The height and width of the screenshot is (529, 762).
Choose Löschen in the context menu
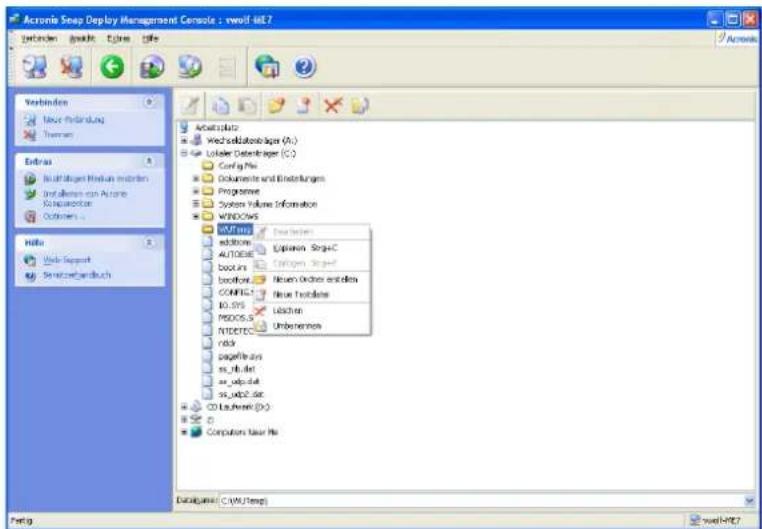point(312,310)
